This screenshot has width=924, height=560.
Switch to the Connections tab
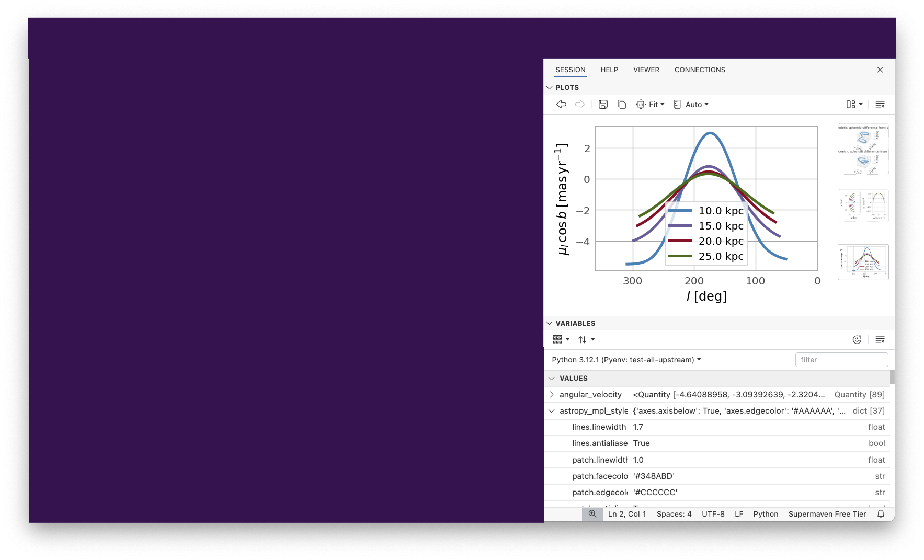point(700,70)
